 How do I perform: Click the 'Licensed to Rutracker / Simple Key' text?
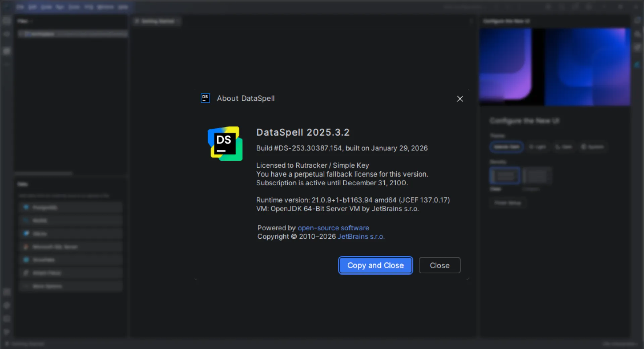[313, 165]
